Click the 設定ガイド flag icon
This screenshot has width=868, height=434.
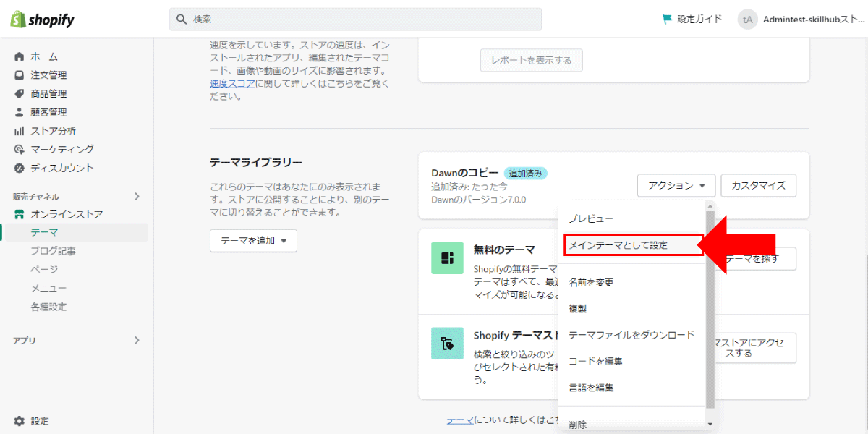[x=668, y=20]
